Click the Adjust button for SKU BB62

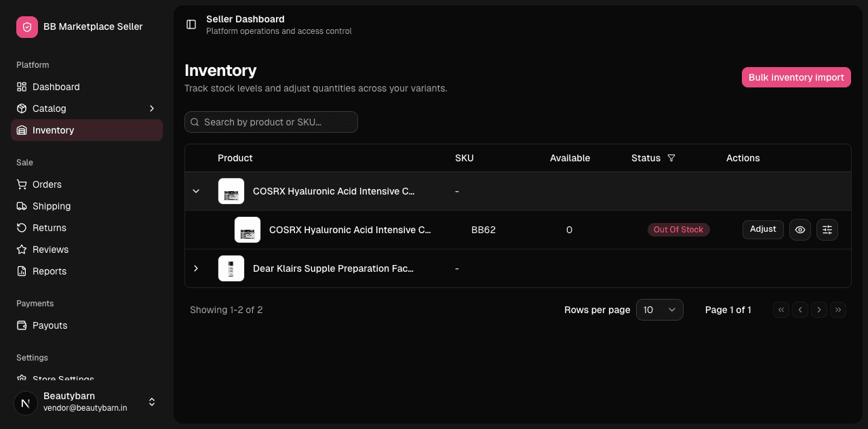click(x=763, y=229)
